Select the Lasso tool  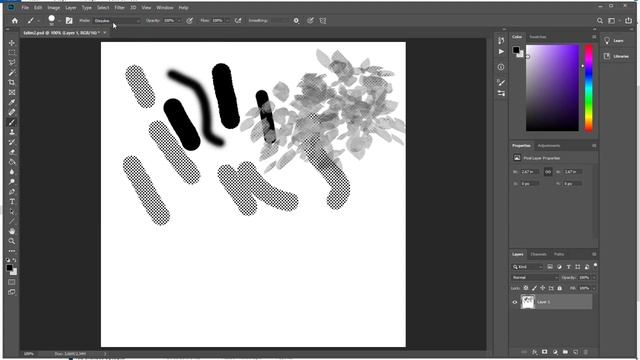click(x=12, y=62)
